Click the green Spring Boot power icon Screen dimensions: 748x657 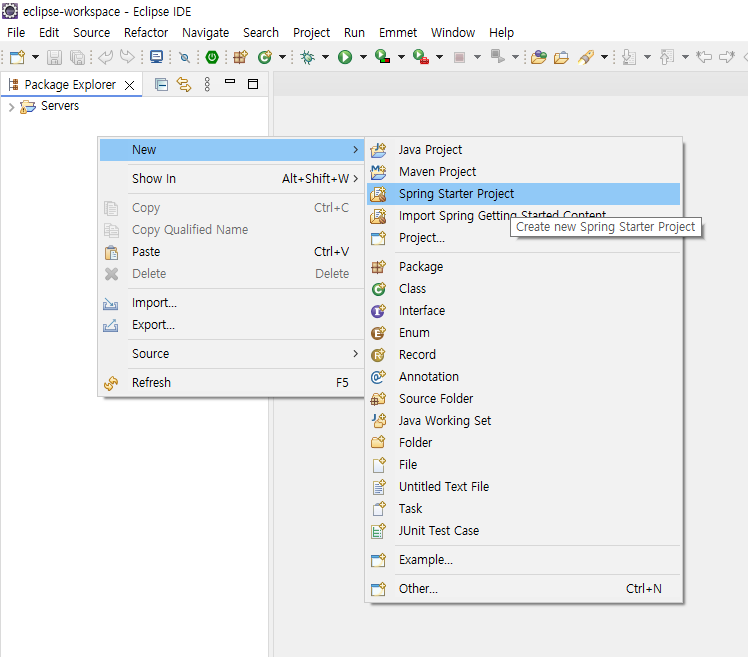[x=212, y=57]
